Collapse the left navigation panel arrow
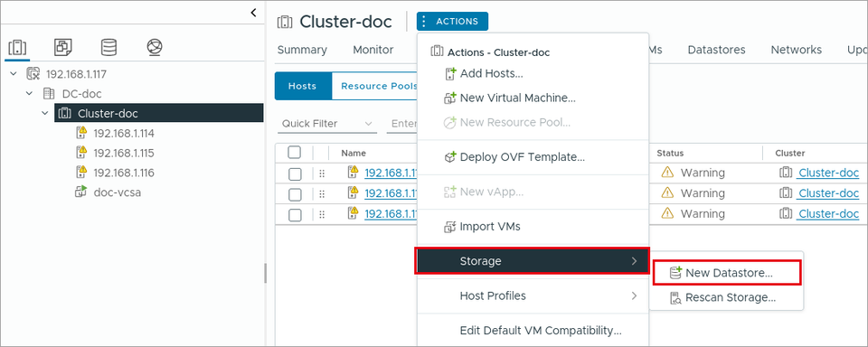 point(253,12)
